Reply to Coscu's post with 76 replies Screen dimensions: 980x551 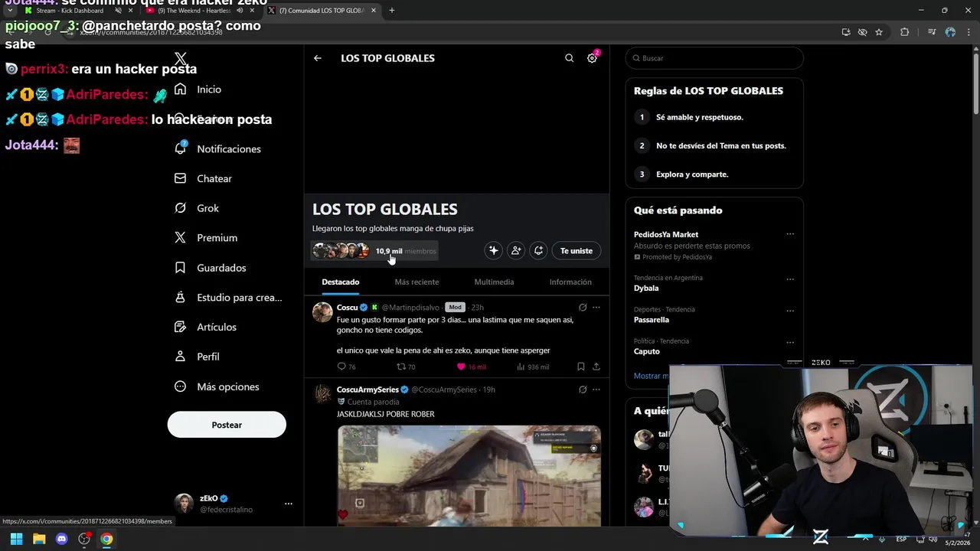click(346, 367)
